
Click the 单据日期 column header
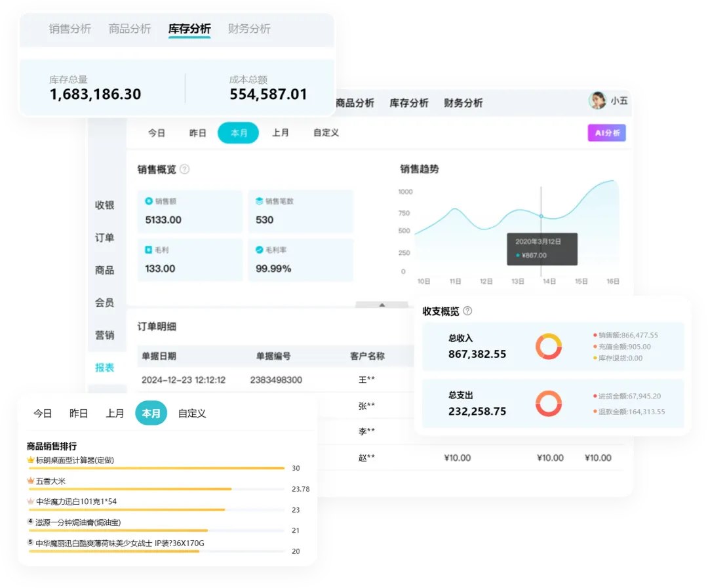click(x=159, y=356)
